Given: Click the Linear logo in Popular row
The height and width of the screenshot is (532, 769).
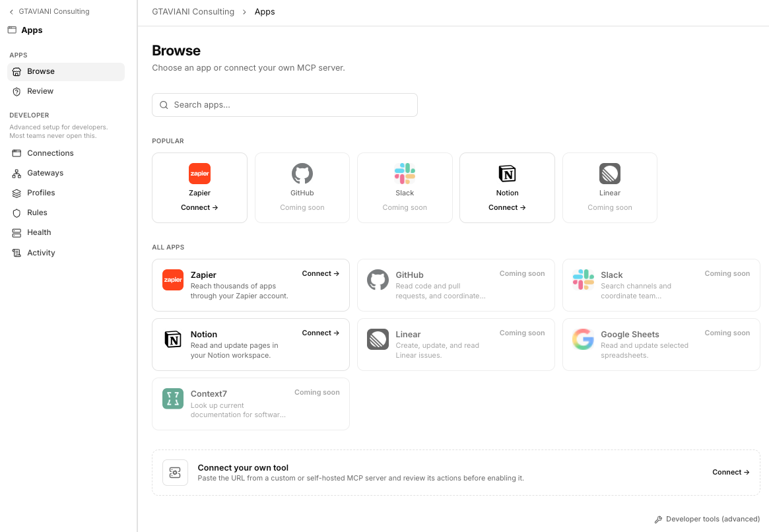Looking at the screenshot, I should pos(610,174).
